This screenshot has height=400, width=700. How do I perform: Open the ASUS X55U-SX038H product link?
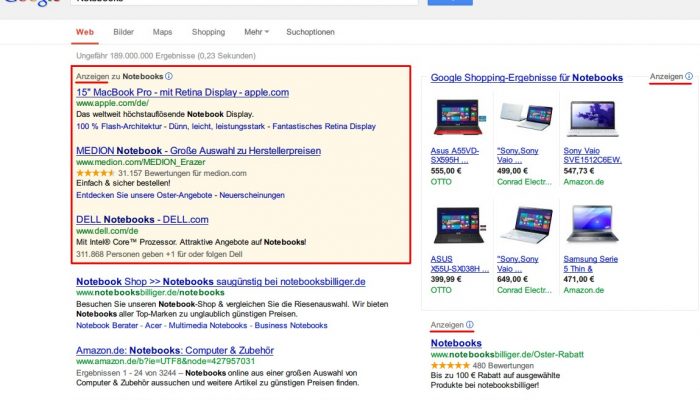(459, 264)
